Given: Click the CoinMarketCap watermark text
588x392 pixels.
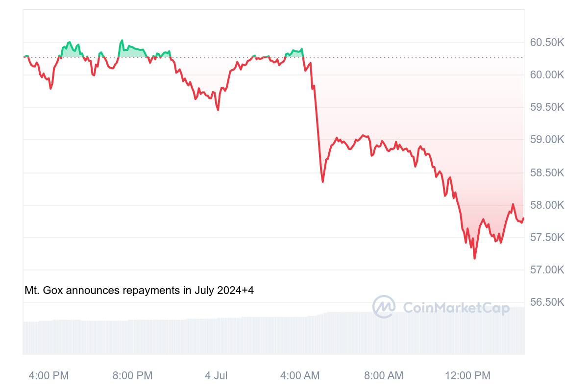Looking at the screenshot, I should point(456,308).
